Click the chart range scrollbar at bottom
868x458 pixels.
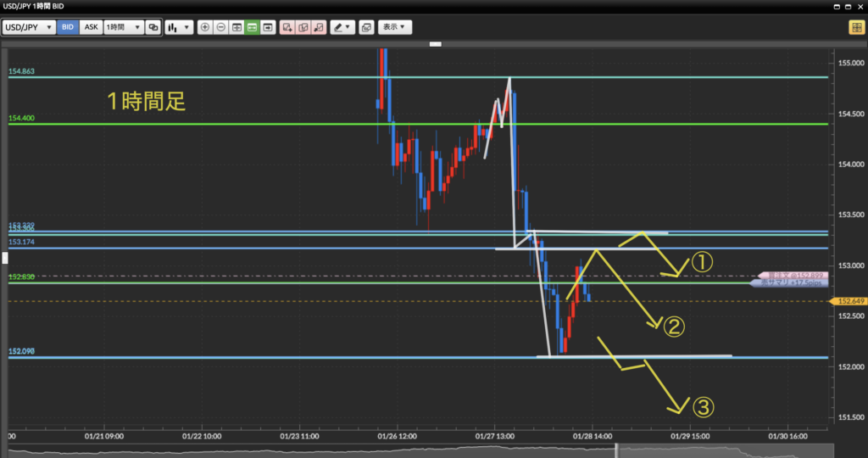424,449
